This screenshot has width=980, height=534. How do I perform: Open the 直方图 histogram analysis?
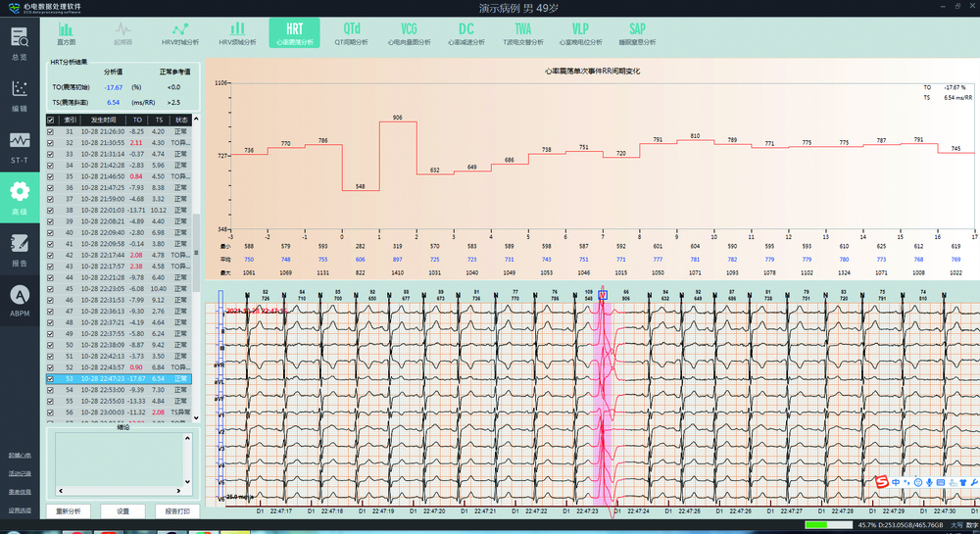pos(66,34)
